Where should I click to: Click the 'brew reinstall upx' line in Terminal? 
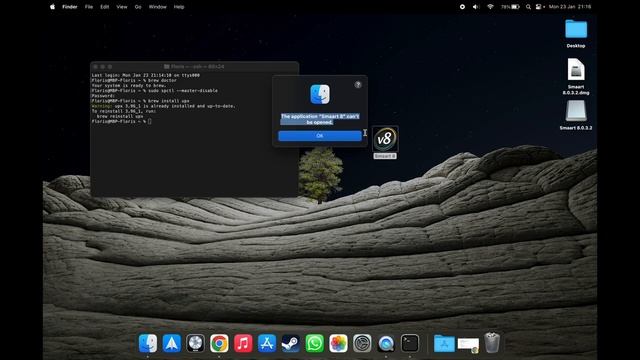pos(120,116)
